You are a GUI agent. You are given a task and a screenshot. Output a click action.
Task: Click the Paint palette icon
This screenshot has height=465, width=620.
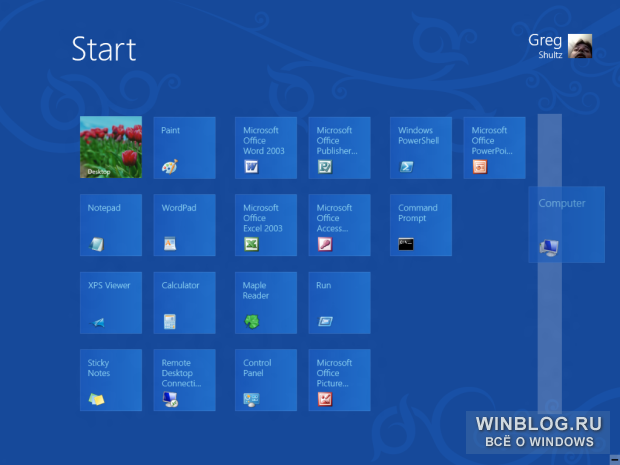(170, 166)
